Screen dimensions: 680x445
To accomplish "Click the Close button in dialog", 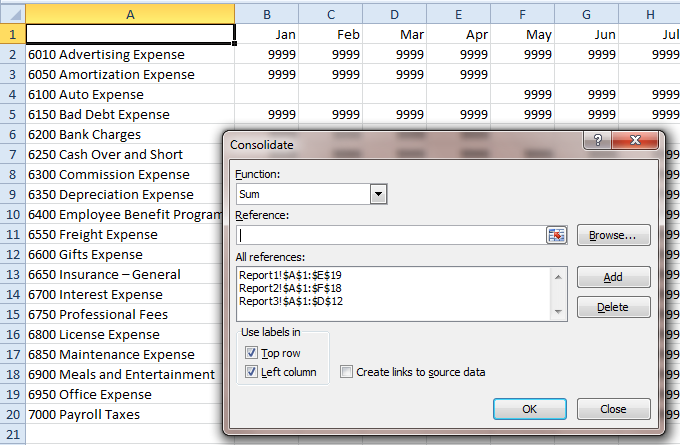I will pyautogui.click(x=613, y=408).
